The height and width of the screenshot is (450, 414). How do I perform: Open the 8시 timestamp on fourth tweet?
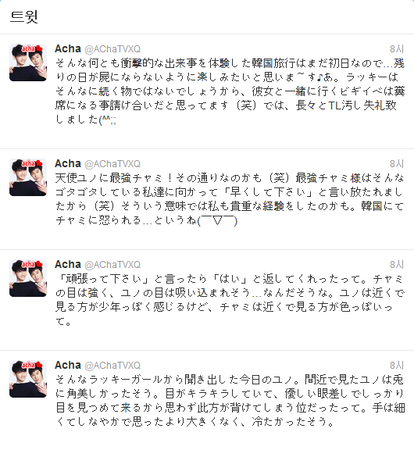(397, 366)
